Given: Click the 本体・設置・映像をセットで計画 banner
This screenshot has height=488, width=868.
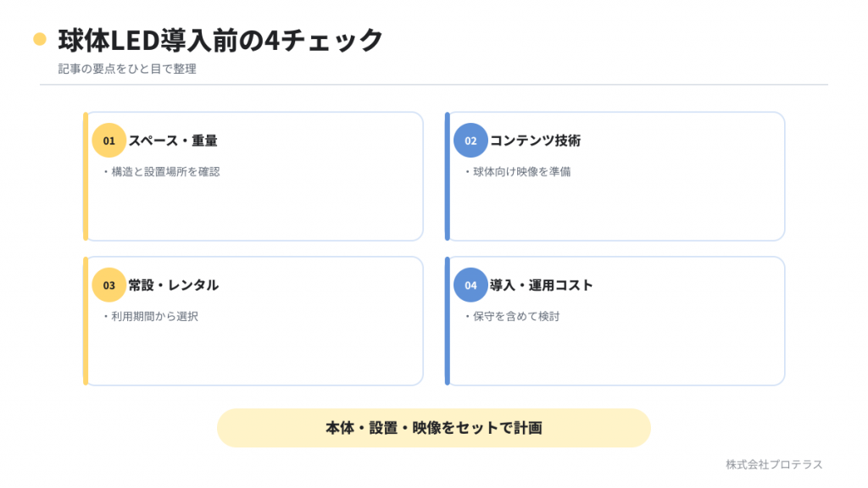Looking at the screenshot, I should 434,428.
